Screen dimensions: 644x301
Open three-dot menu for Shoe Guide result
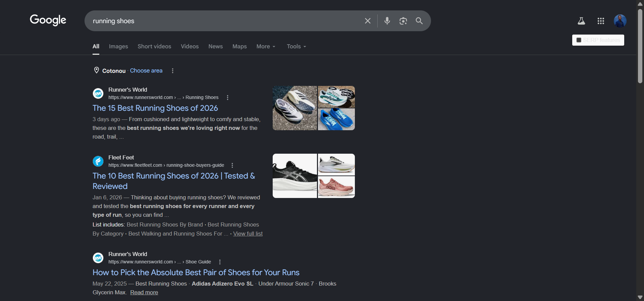pyautogui.click(x=220, y=262)
